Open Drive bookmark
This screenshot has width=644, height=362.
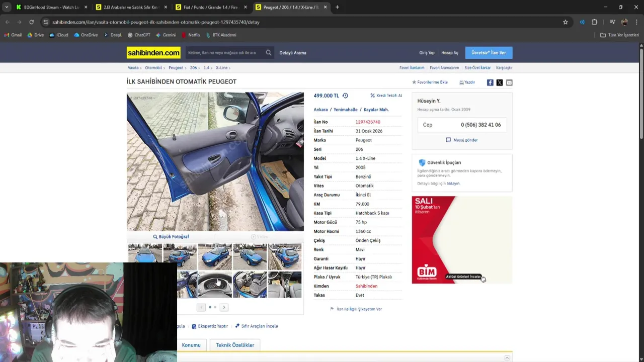pos(36,35)
